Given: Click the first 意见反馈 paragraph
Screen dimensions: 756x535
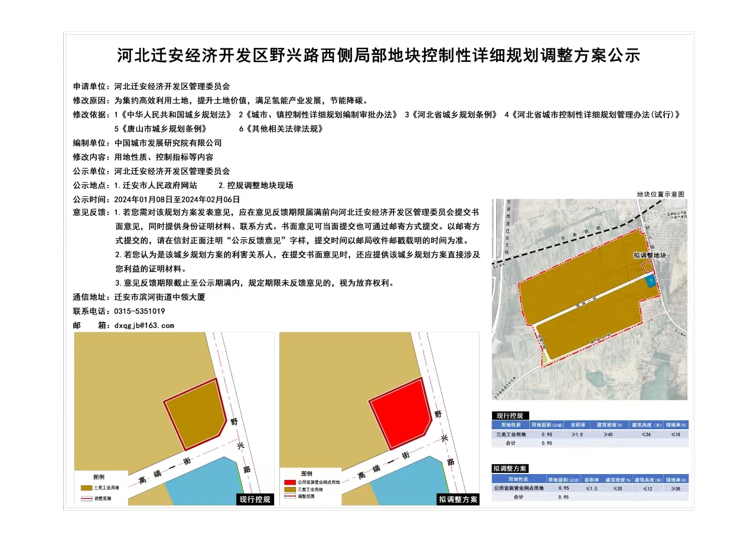Looking at the screenshot, I should pos(297,227).
